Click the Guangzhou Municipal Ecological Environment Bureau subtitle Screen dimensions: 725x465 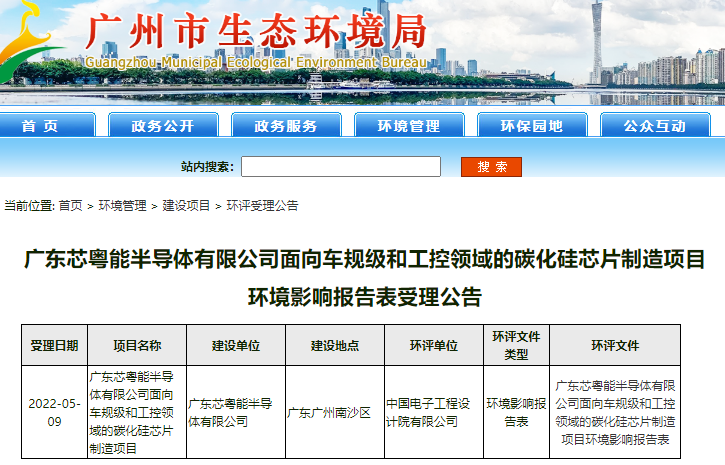(x=256, y=62)
